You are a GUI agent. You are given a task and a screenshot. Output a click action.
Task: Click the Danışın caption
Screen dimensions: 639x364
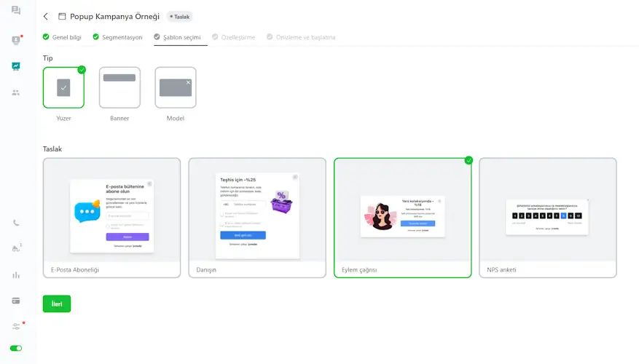tap(206, 269)
